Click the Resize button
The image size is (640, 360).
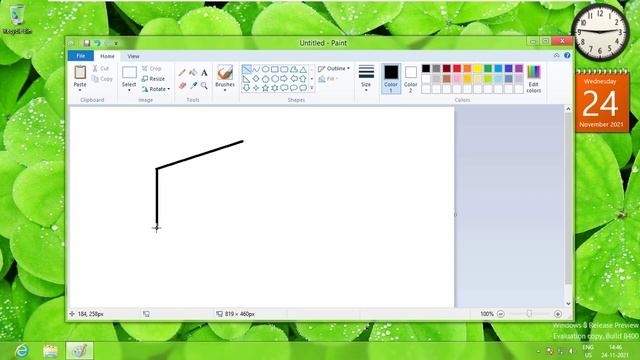153,79
